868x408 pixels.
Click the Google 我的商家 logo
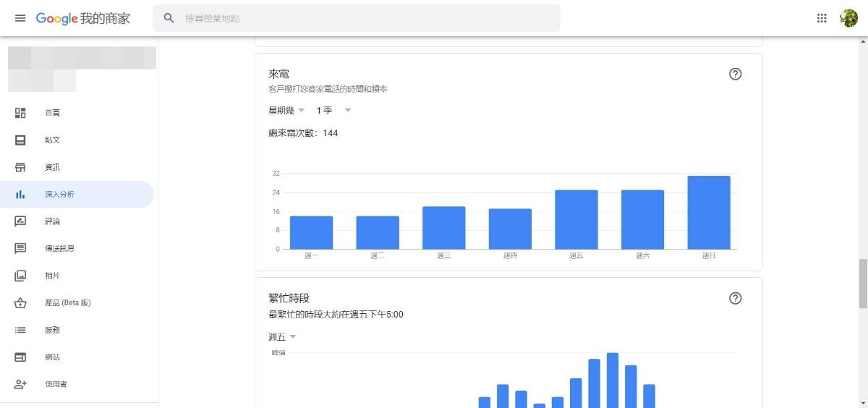(x=83, y=18)
